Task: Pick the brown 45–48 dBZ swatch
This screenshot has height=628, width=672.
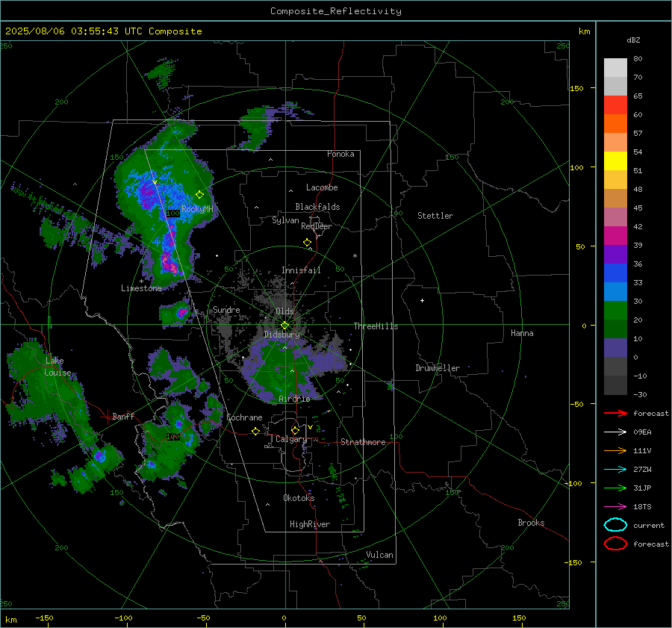Action: [615, 199]
